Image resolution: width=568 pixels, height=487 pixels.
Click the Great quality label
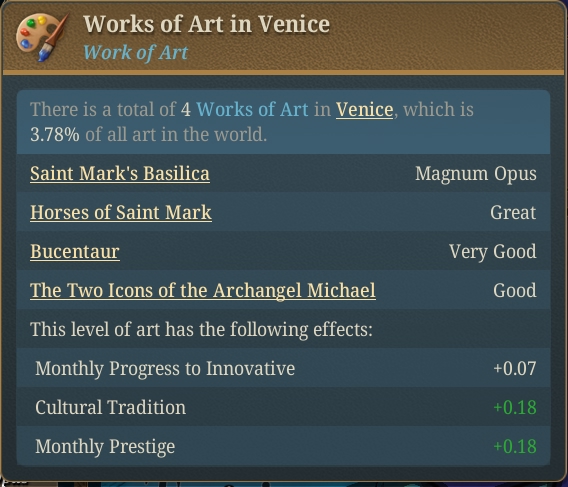[513, 212]
